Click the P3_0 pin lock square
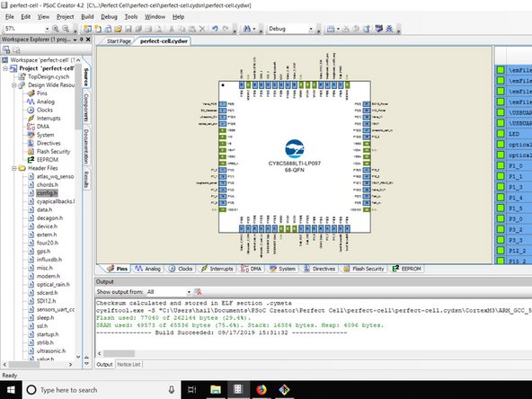Viewport: 532px width, 399px height. [501, 218]
